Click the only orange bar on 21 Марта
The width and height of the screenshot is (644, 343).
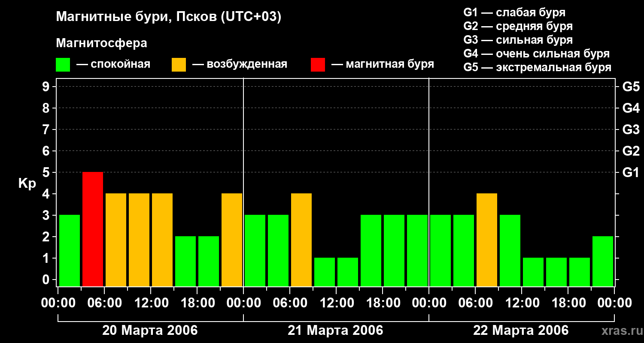point(301,240)
